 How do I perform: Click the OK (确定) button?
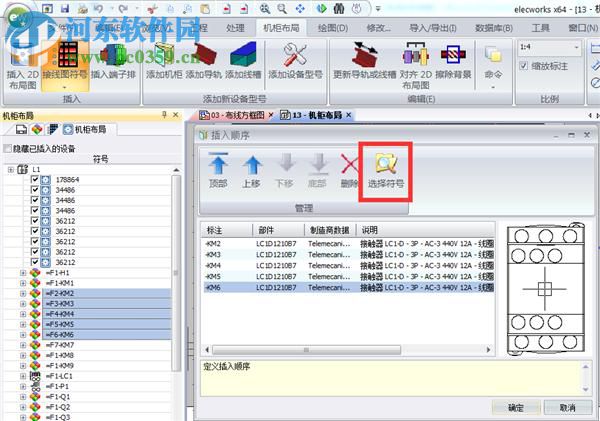(x=516, y=408)
